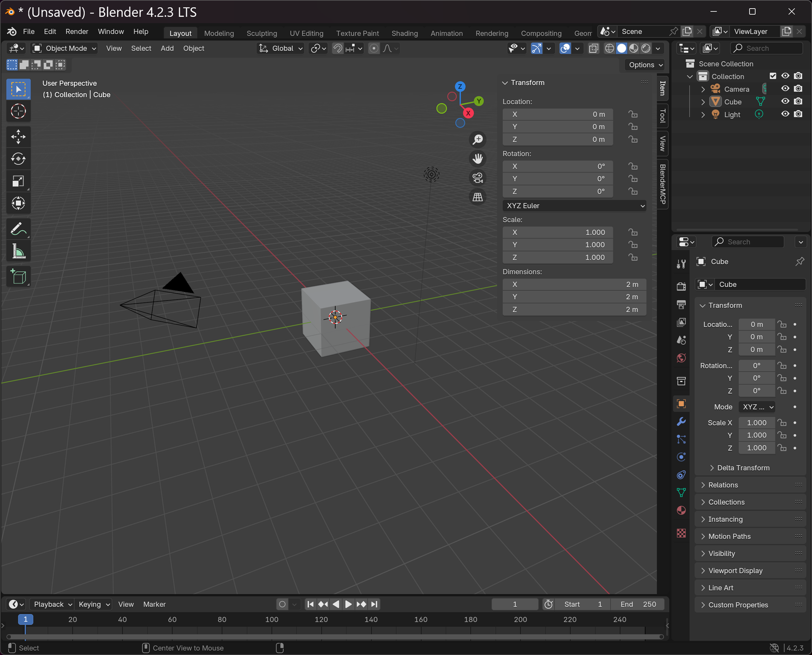The image size is (812, 655).
Task: Switch to the Modeling workspace tab
Action: [x=219, y=33]
